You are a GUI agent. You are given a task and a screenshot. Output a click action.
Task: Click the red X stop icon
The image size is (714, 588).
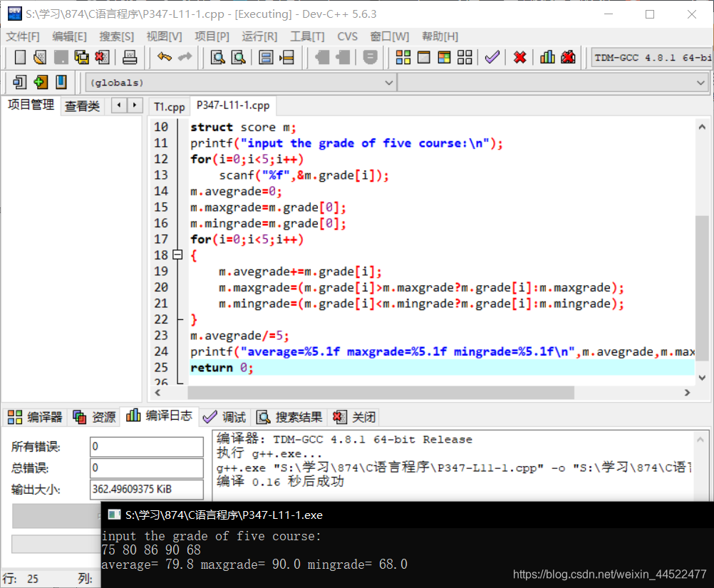coord(520,58)
